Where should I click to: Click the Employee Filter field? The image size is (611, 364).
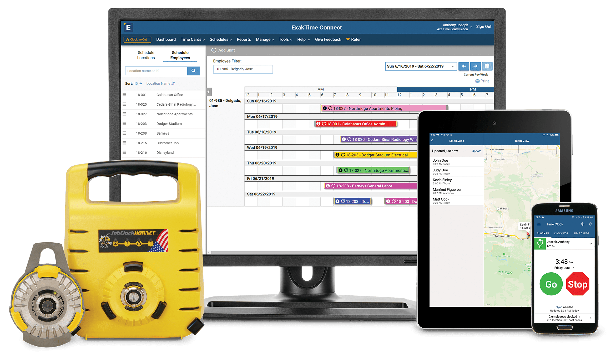pyautogui.click(x=243, y=69)
